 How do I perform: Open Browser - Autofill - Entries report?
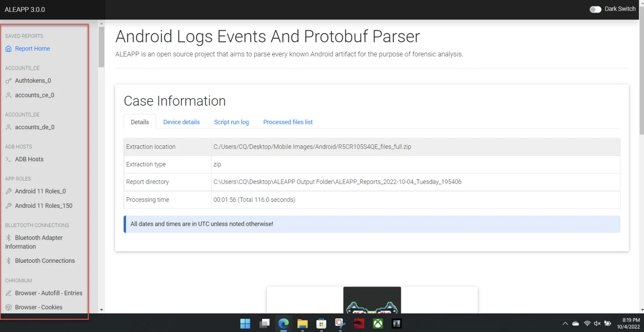pyautogui.click(x=49, y=293)
